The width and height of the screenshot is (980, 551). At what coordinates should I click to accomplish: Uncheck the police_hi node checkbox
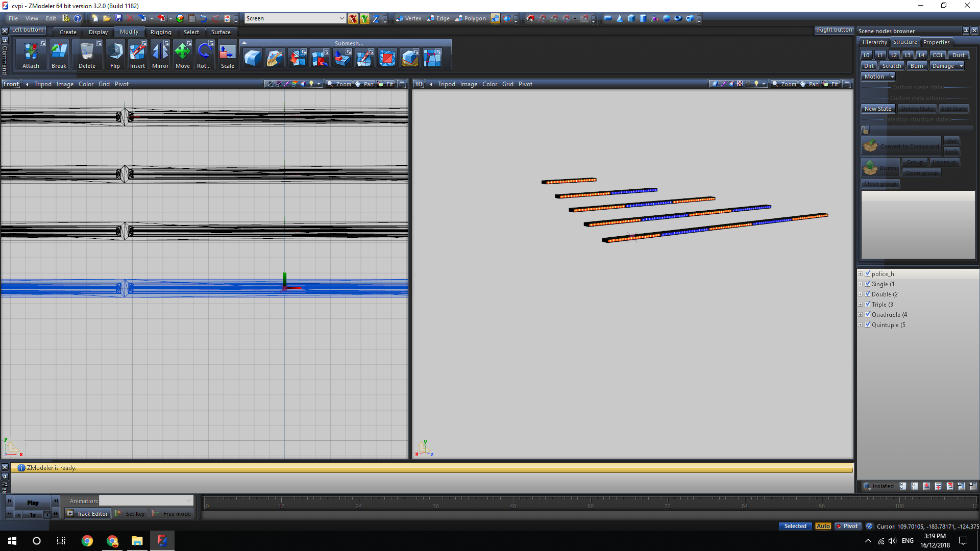click(868, 274)
